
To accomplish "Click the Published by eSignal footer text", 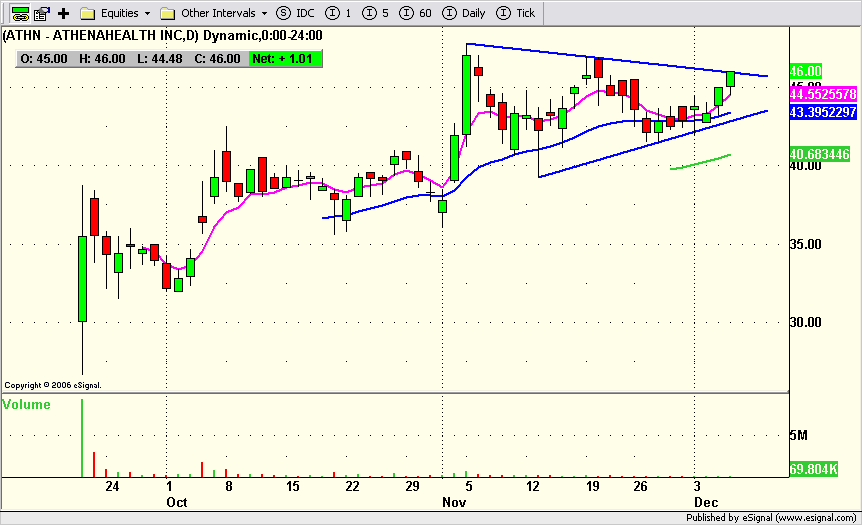I will pyautogui.click(x=771, y=518).
